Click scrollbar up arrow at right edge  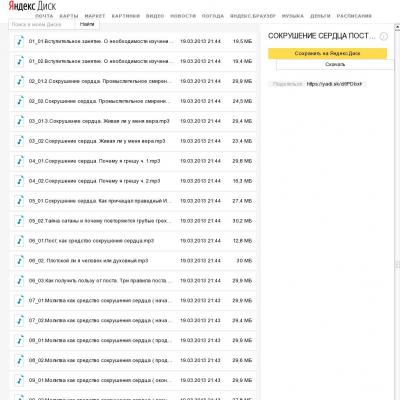[x=397, y=26]
